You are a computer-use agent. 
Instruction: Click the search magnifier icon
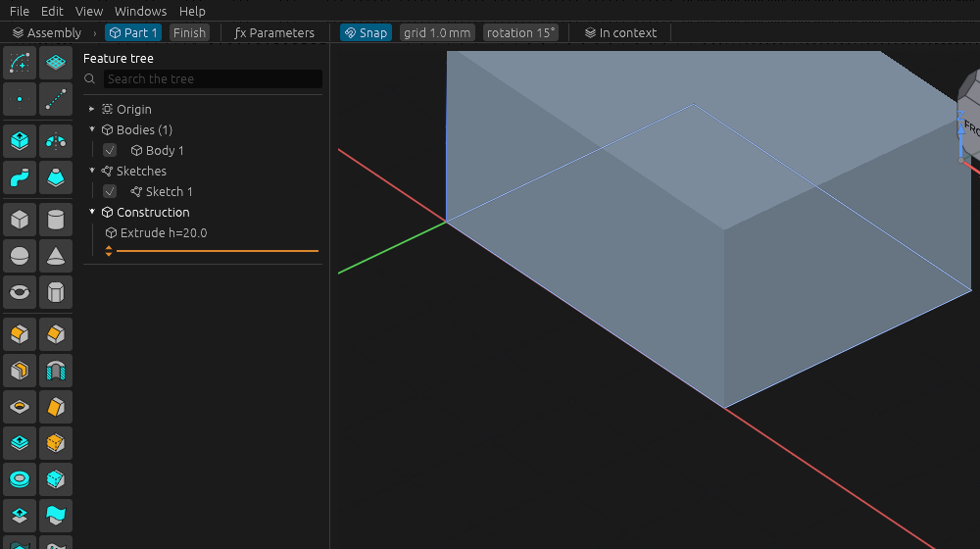tap(89, 78)
